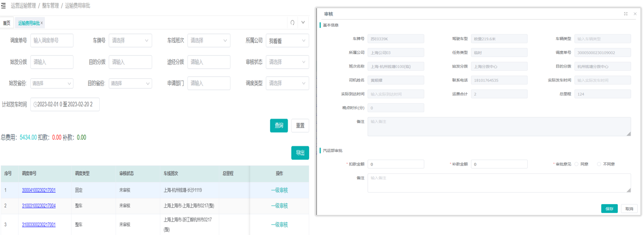Refresh the page using the reload icon
The height and width of the screenshot is (235, 644).
tap(292, 23)
